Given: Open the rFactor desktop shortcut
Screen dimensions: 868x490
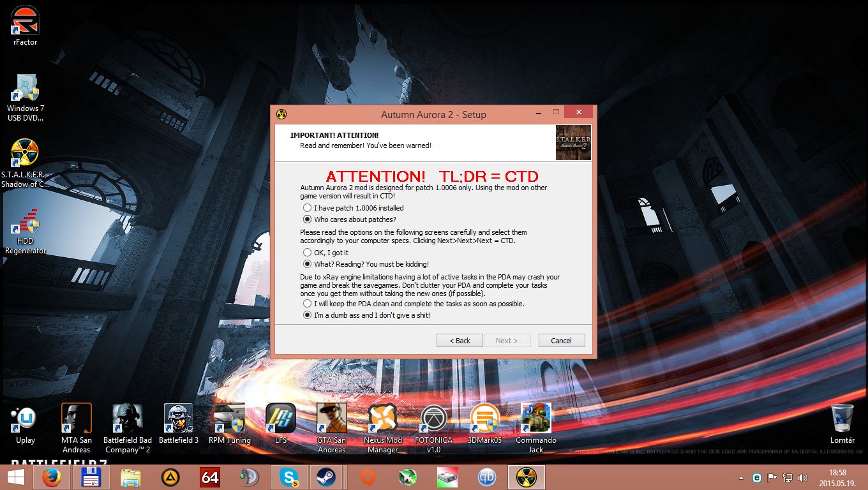Looking at the screenshot, I should (26, 26).
